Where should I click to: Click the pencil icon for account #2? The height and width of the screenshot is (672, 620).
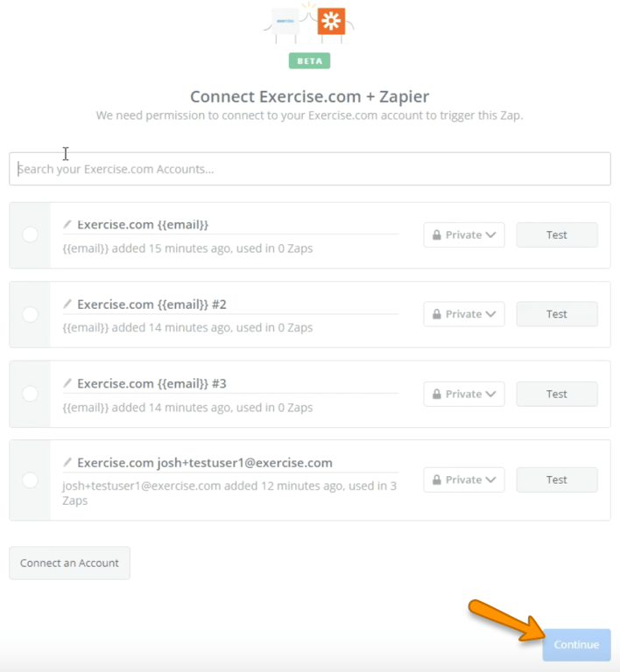[x=67, y=304]
